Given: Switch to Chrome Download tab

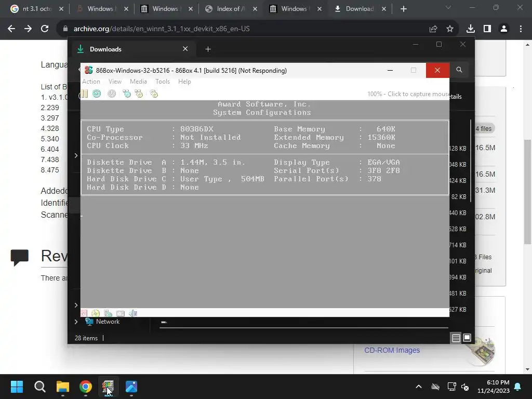Looking at the screenshot, I should (360, 9).
